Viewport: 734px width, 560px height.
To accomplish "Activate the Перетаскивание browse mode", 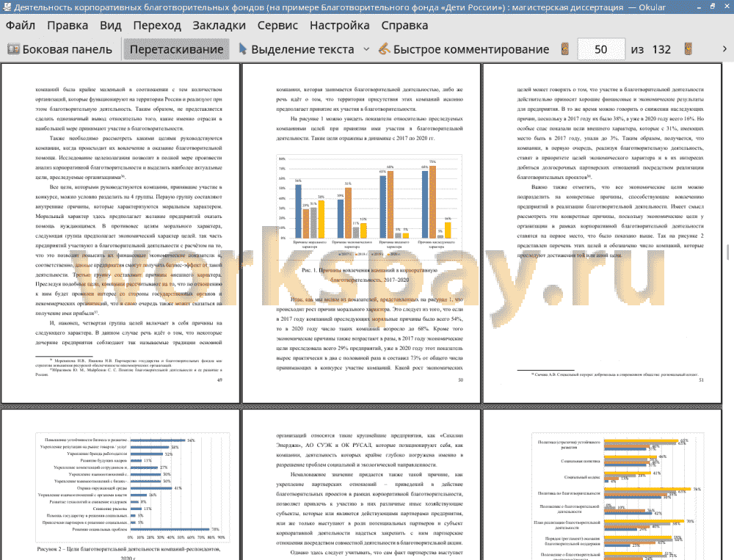I will (176, 49).
